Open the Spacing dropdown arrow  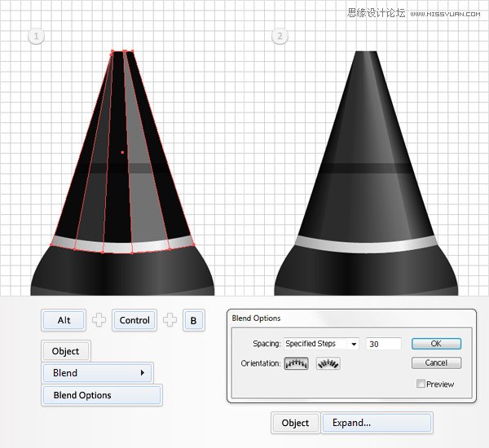click(354, 344)
